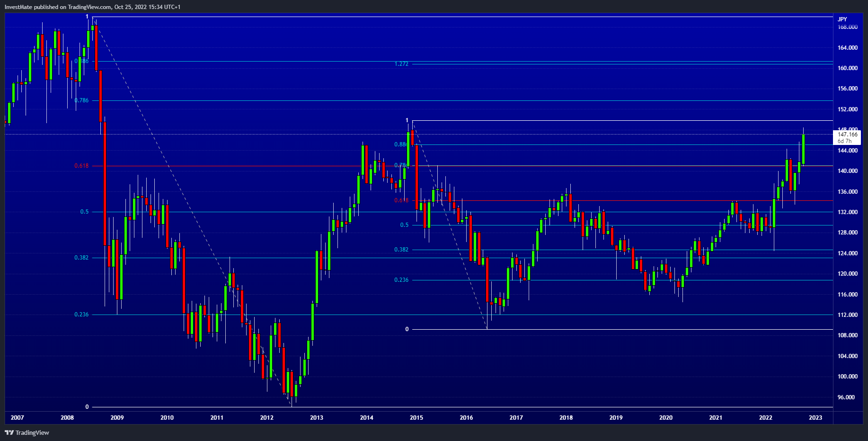Click the 2007 label on the time axis

[x=18, y=418]
